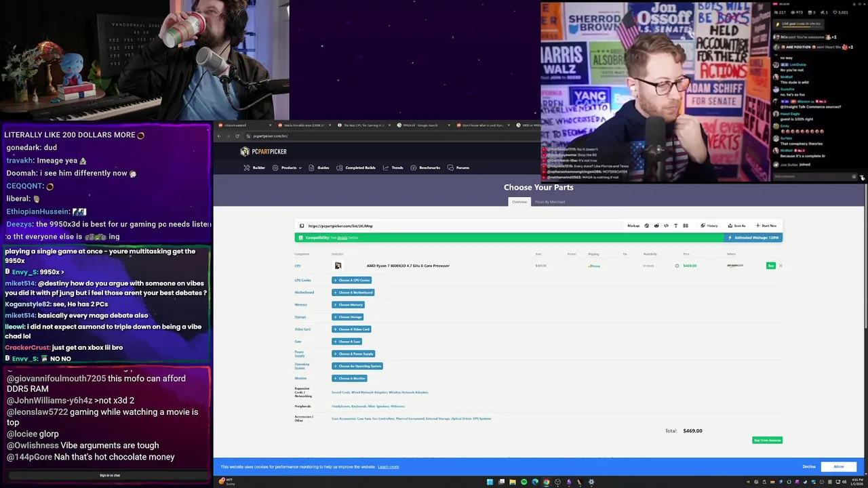Select the HTML markup icon
Viewport: 868px width, 488px height.
click(666, 226)
